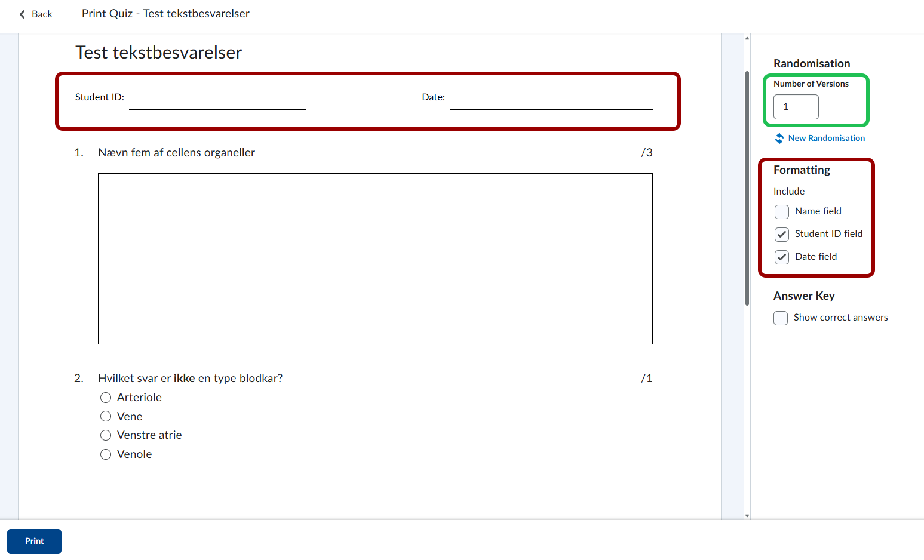The width and height of the screenshot is (924, 560).
Task: Click the Back link text
Action: 42,14
